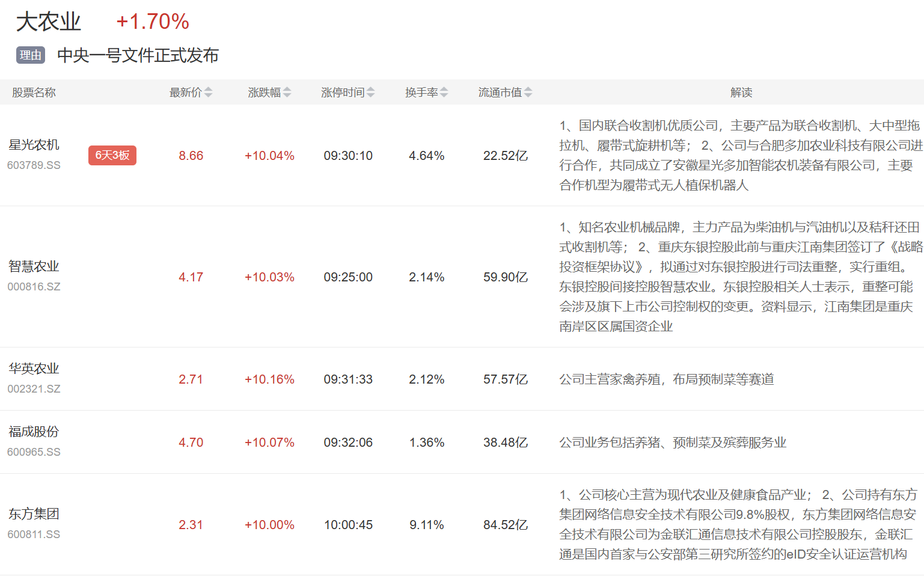This screenshot has width=924, height=576.
Task: Click the 换手率 sort arrows icon
Action: tap(444, 93)
